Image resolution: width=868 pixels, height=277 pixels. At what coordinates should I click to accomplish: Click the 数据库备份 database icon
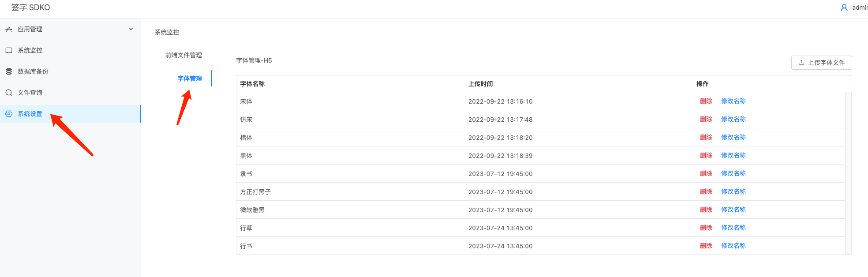(9, 71)
